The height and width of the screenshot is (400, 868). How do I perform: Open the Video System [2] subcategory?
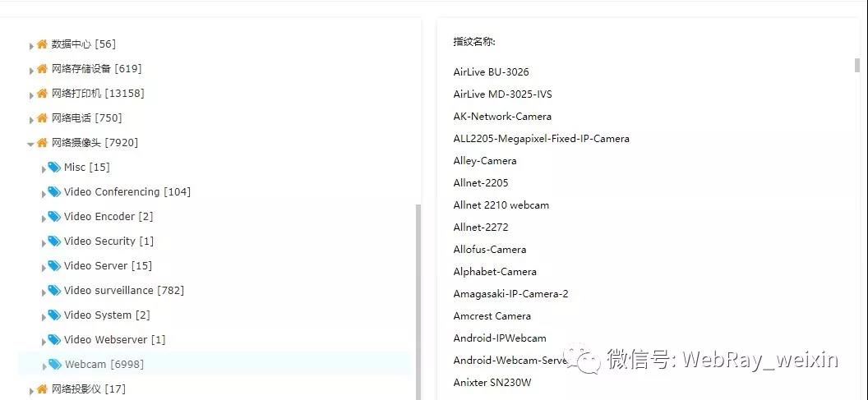107,315
